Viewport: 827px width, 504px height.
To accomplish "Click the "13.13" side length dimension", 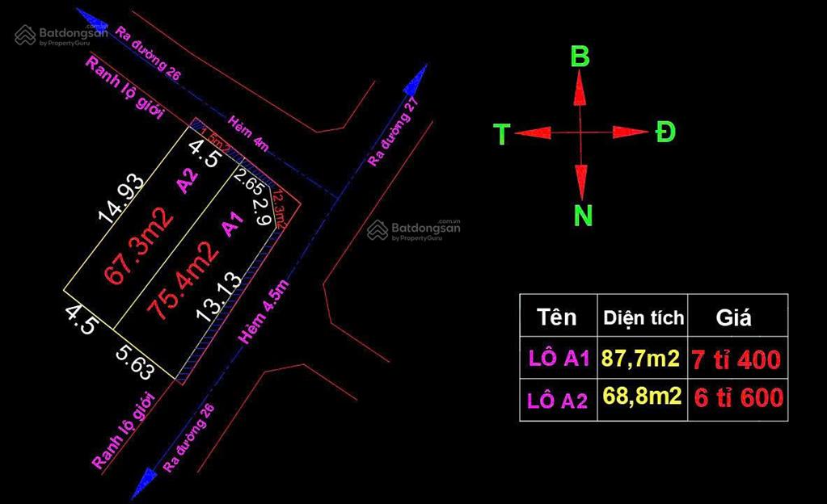I will [x=219, y=296].
